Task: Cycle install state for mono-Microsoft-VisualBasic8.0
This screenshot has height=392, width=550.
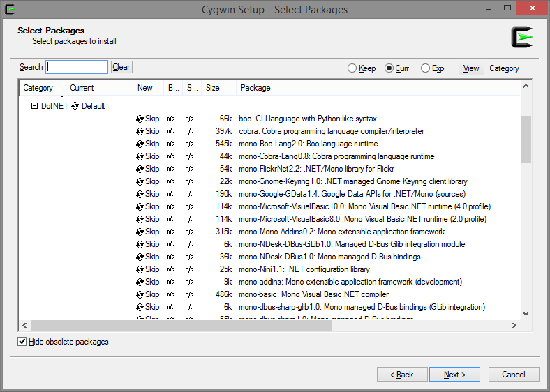Action: click(x=140, y=220)
